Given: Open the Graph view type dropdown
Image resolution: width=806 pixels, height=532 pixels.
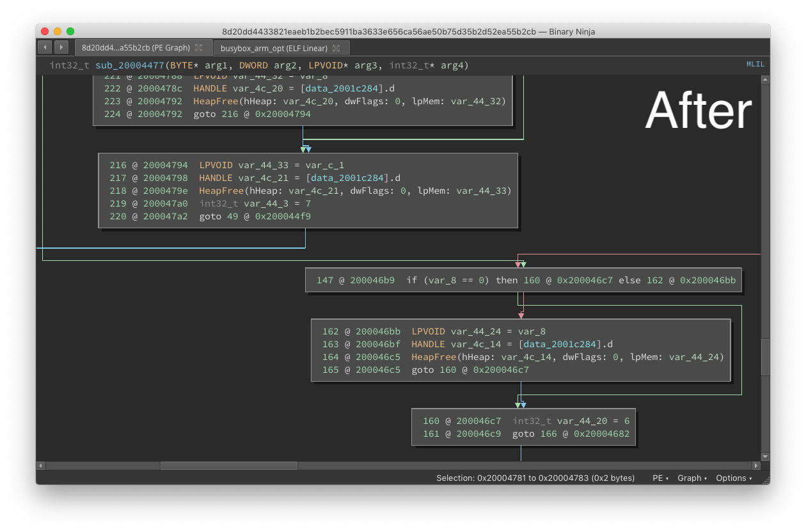Looking at the screenshot, I should 692,478.
